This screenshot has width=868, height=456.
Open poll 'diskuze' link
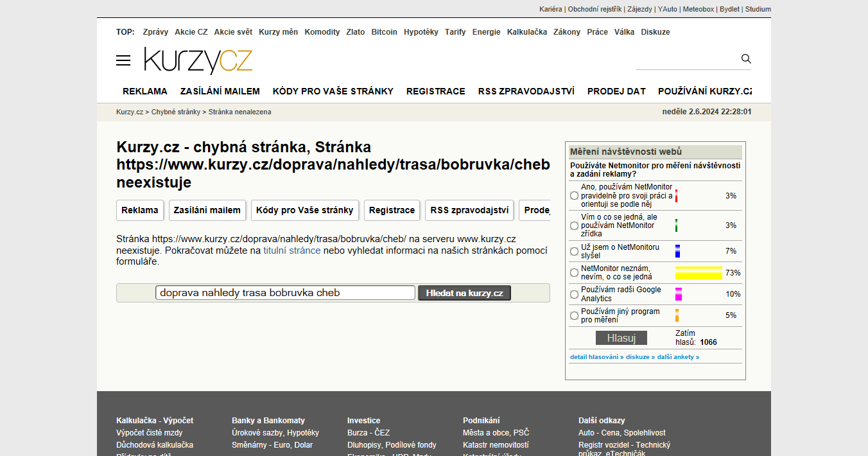click(641, 357)
